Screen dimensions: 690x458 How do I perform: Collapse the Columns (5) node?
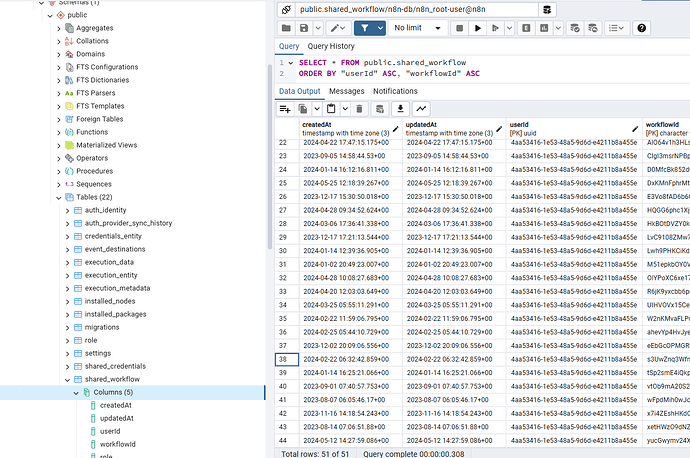point(76,393)
